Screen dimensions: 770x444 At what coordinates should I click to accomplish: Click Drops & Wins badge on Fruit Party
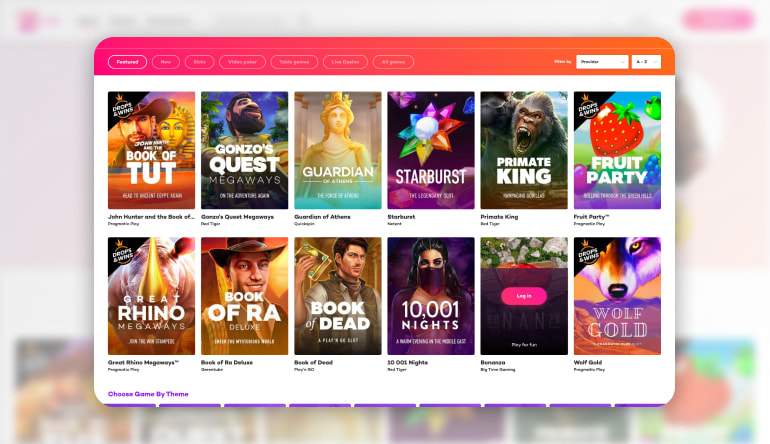[x=587, y=106]
